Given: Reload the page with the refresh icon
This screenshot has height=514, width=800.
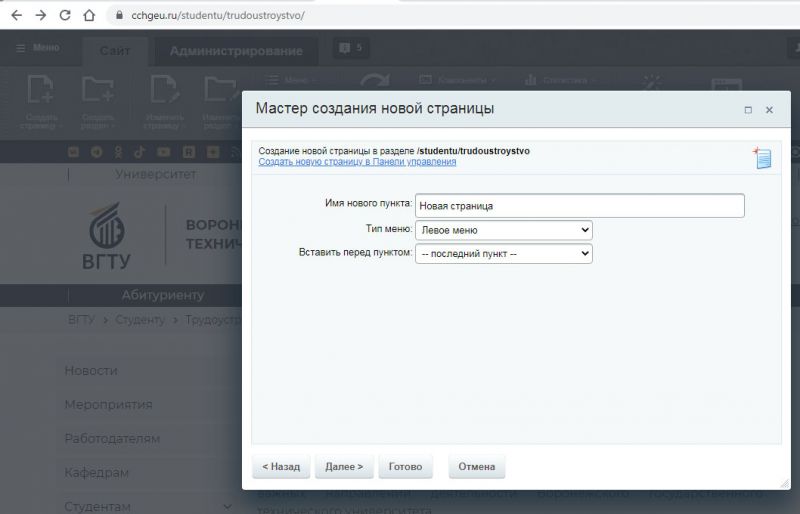Looking at the screenshot, I should 65,16.
